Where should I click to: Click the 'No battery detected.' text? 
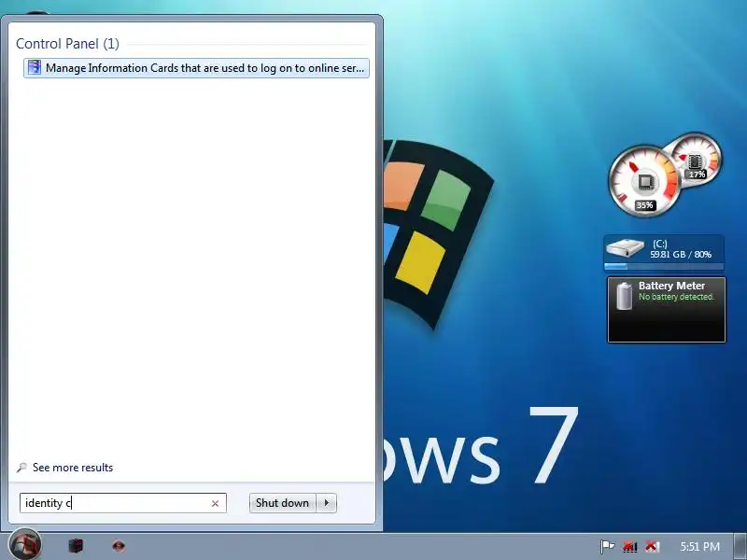[676, 297]
